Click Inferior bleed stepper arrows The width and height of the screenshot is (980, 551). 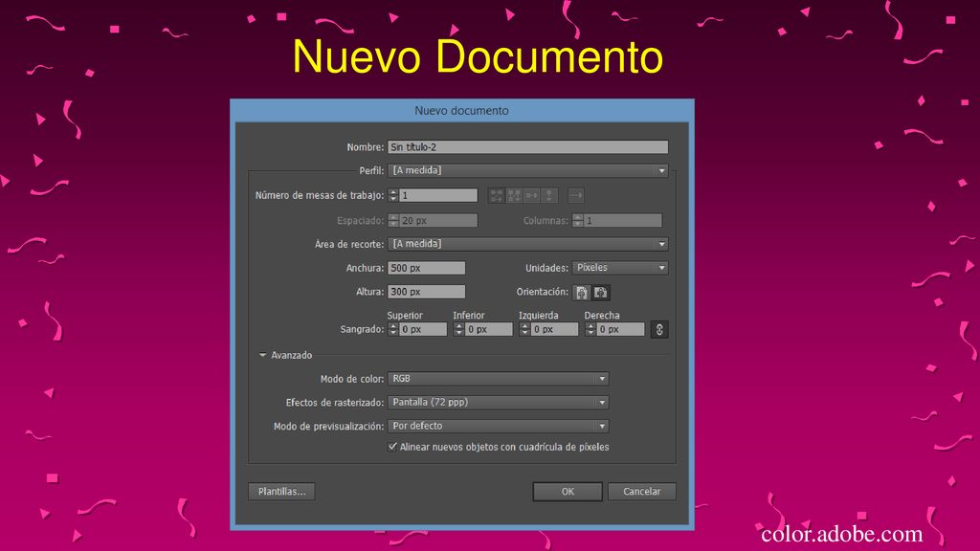point(458,329)
